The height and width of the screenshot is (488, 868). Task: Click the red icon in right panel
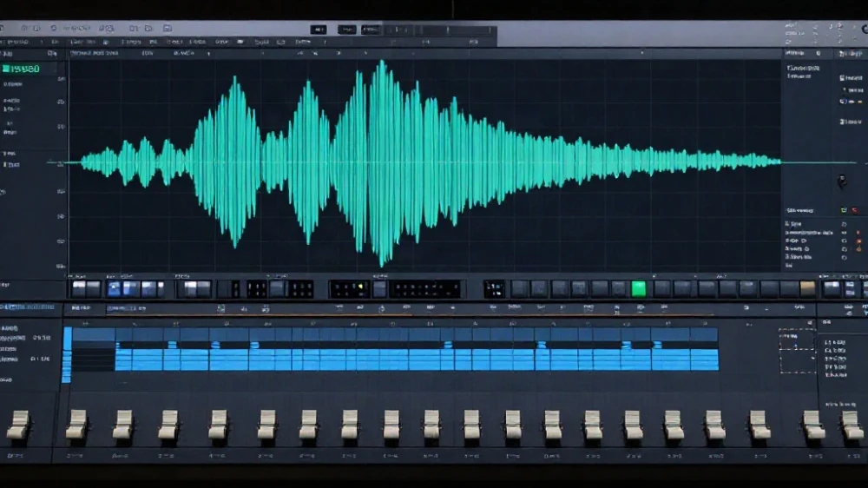click(854, 210)
